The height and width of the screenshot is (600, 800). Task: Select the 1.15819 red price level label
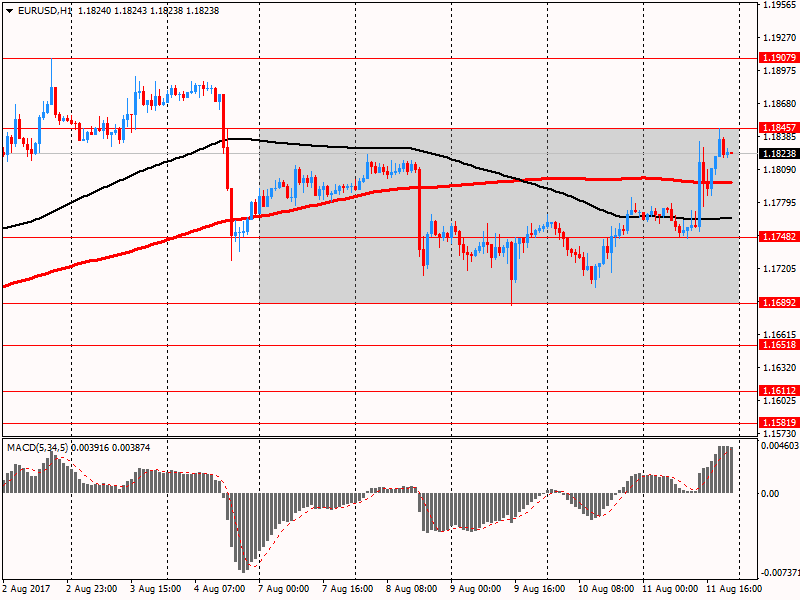779,422
